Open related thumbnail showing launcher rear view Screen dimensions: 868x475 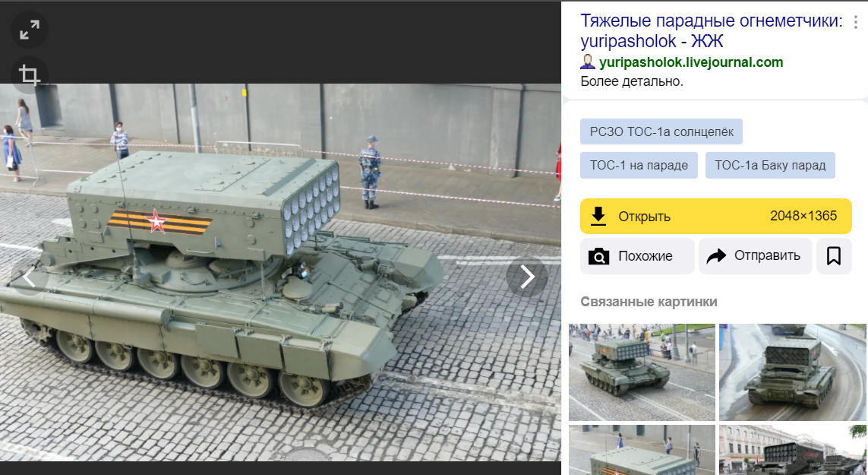pyautogui.click(x=793, y=372)
